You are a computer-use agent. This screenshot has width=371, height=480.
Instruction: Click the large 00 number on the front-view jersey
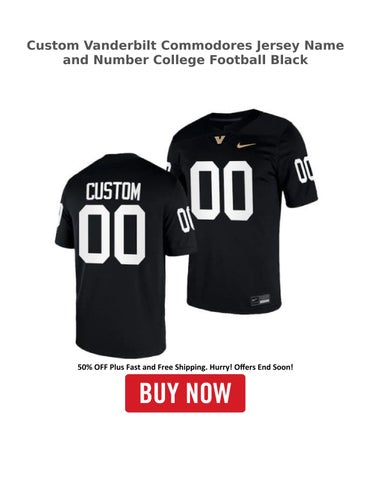[221, 190]
